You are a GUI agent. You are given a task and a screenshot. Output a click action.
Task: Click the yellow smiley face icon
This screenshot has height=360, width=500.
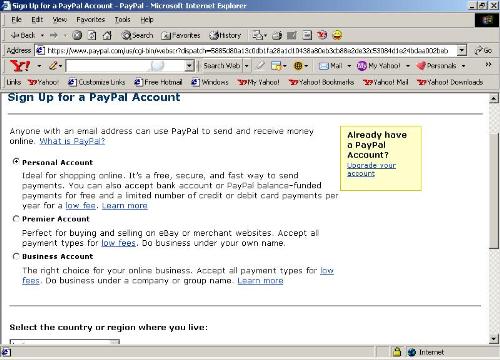pyautogui.click(x=337, y=35)
